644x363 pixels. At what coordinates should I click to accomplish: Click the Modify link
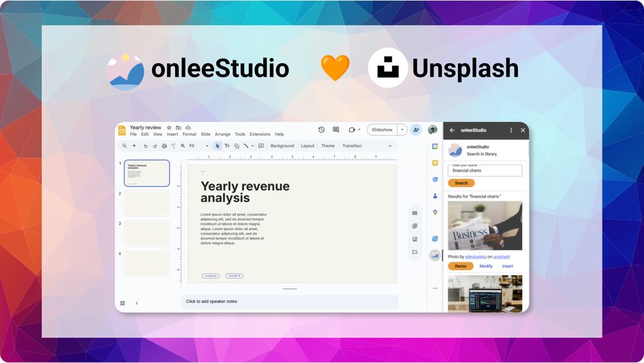tap(486, 266)
